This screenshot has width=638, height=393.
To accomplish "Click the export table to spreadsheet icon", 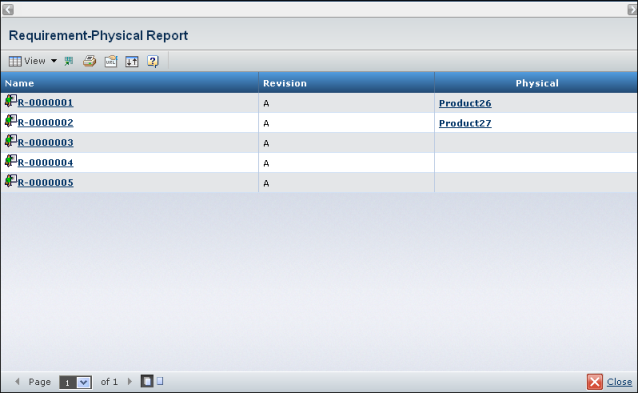I will tap(69, 61).
